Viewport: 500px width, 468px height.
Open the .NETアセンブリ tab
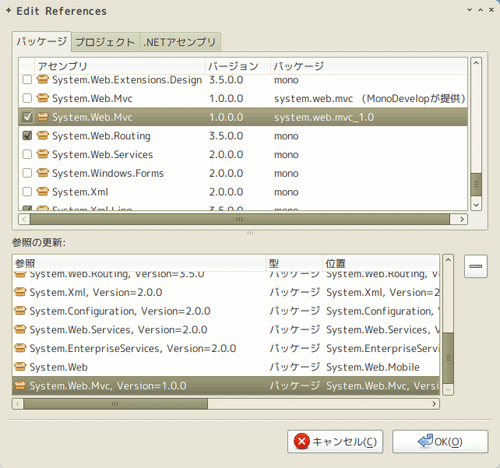(x=180, y=42)
